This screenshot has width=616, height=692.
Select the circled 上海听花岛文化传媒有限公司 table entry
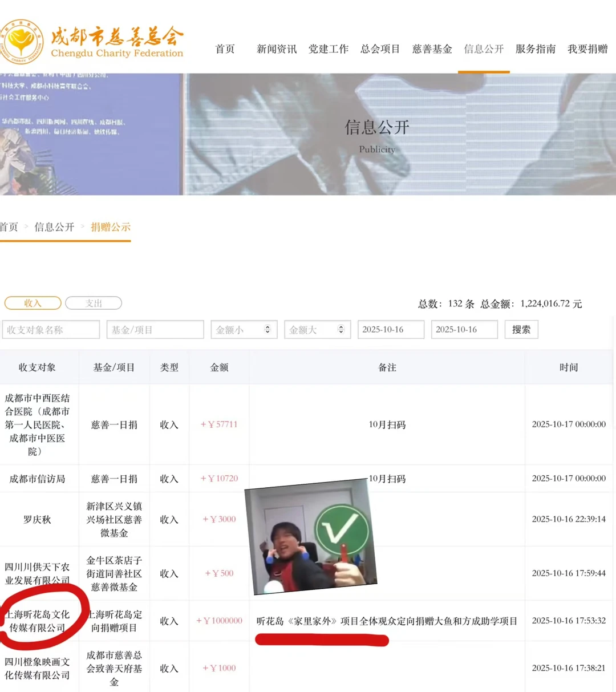click(37, 621)
